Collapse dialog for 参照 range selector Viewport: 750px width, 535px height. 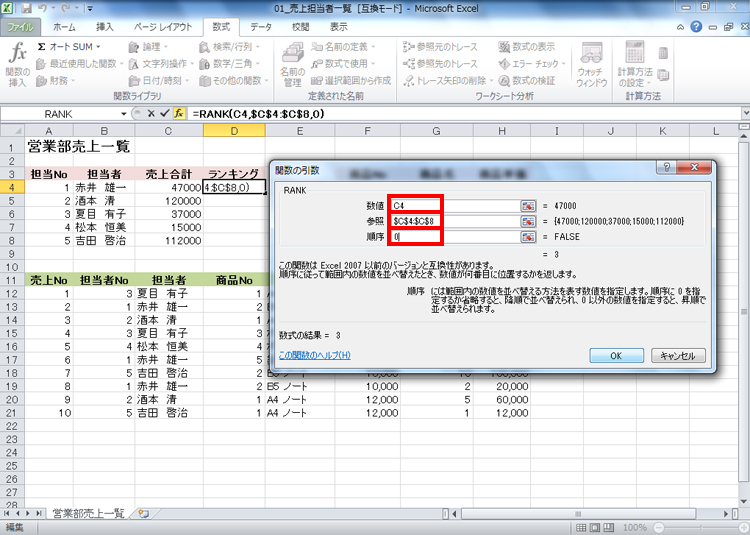[528, 221]
